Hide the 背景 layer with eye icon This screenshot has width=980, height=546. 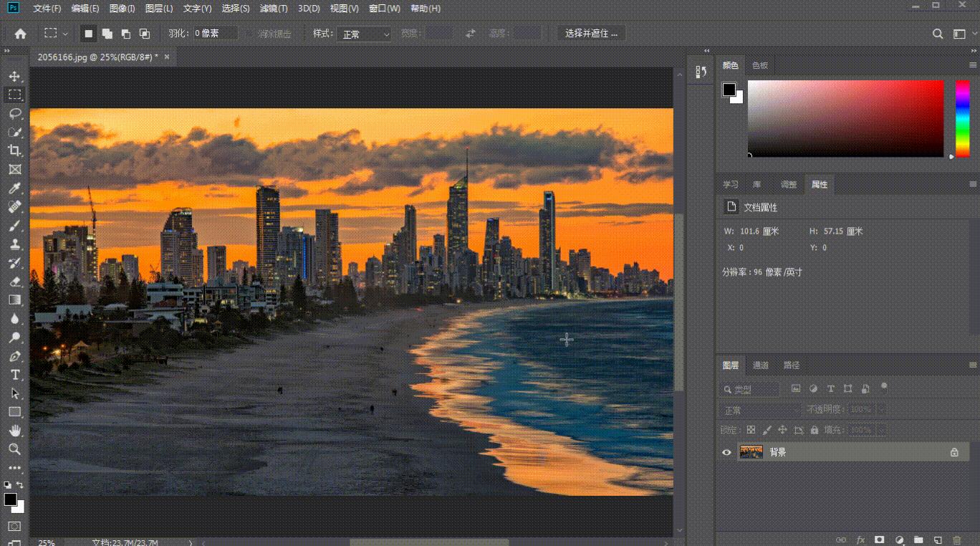(726, 452)
